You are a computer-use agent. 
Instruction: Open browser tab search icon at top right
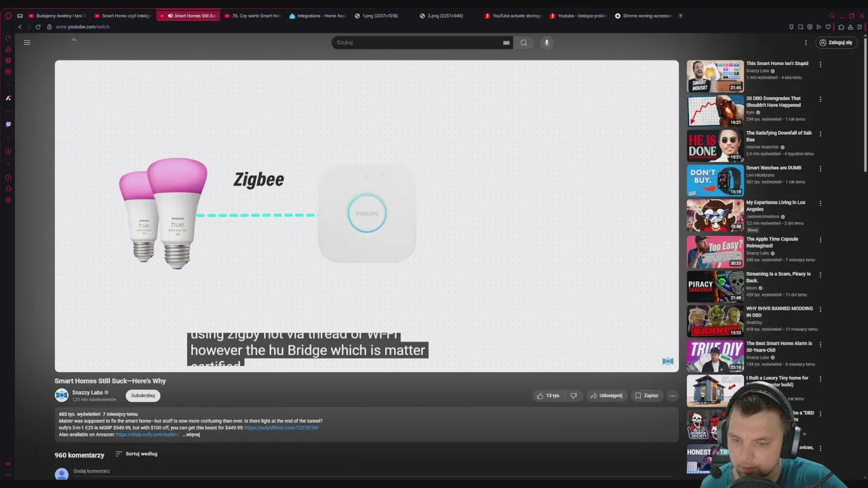pos(832,16)
